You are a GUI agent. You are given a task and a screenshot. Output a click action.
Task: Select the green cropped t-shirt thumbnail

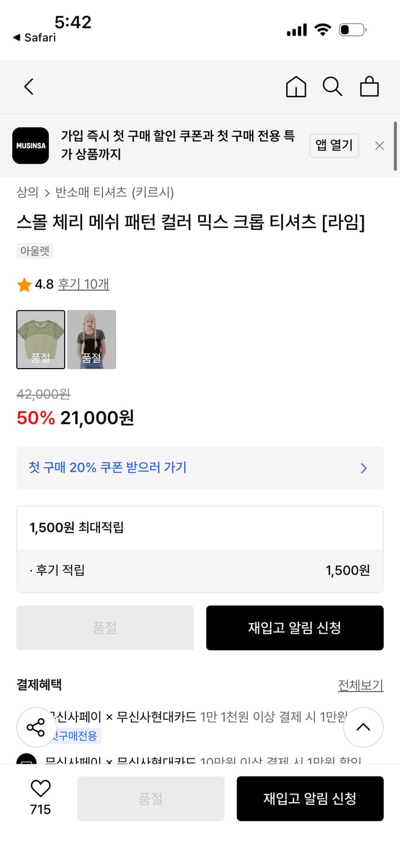[x=40, y=340]
